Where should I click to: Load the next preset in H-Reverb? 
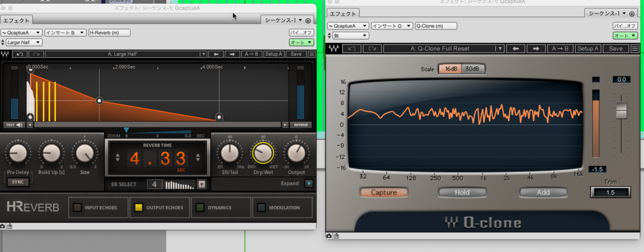pyautogui.click(x=232, y=54)
